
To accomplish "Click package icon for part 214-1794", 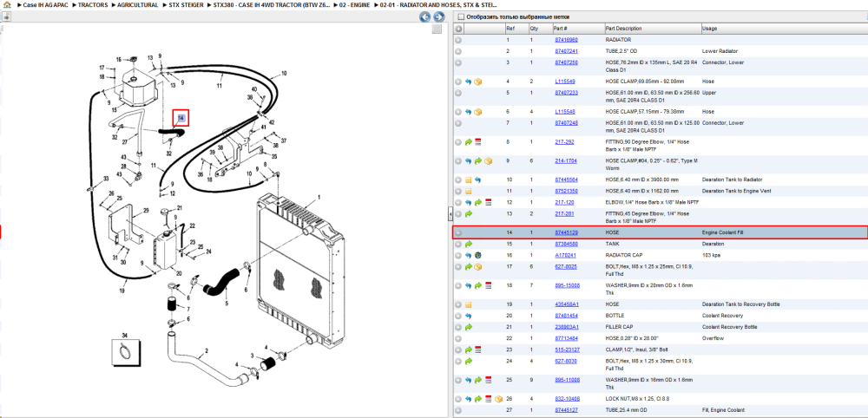I will (x=488, y=161).
